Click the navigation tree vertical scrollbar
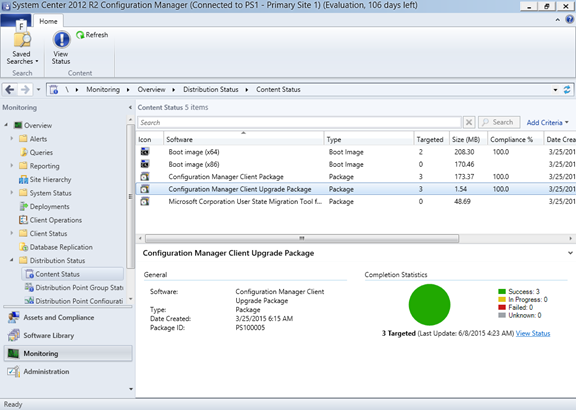This screenshot has width=576, height=410. tap(130, 197)
